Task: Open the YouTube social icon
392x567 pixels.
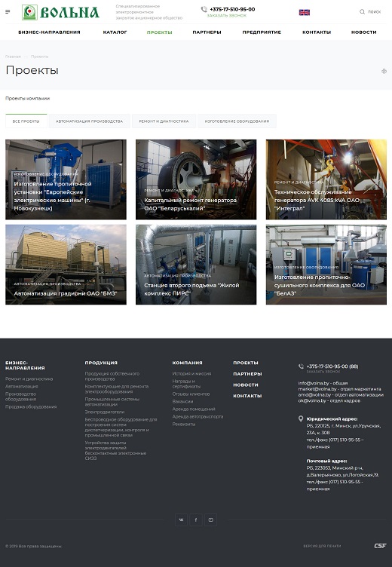Action: (211, 520)
